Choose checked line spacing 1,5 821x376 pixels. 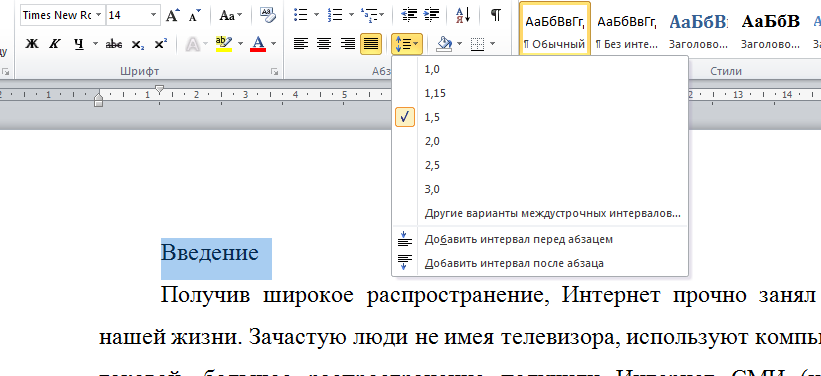[540, 117]
